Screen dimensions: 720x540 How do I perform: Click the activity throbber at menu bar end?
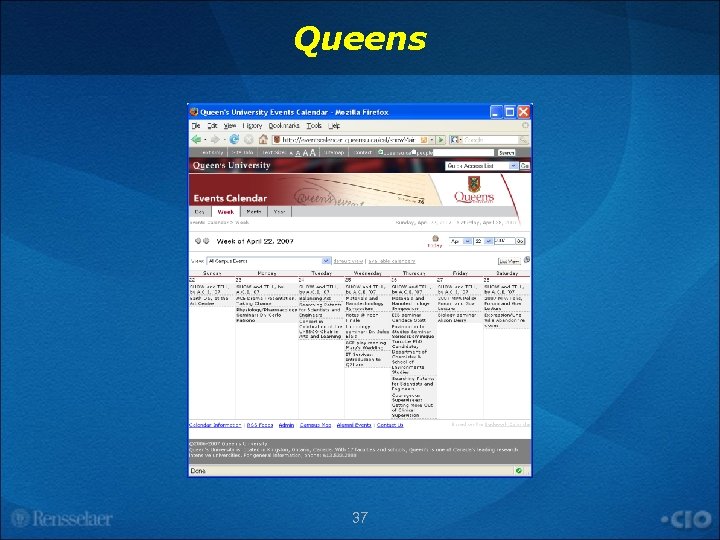click(525, 125)
